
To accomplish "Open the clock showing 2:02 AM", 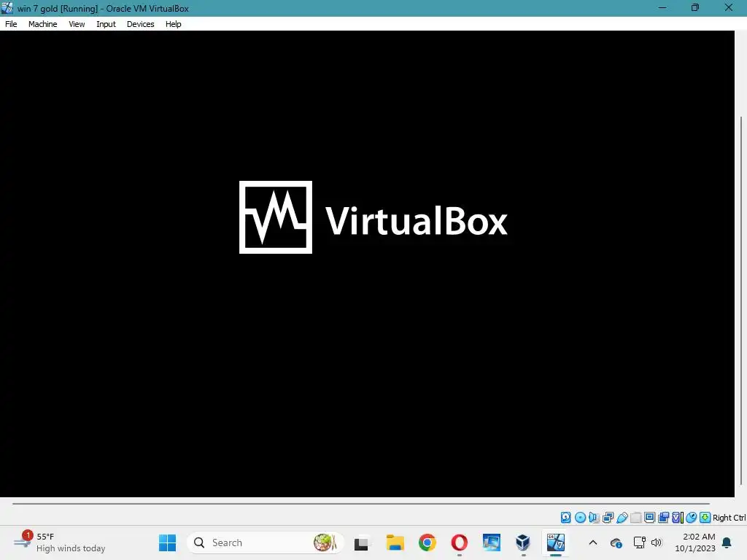I will pyautogui.click(x=695, y=542).
